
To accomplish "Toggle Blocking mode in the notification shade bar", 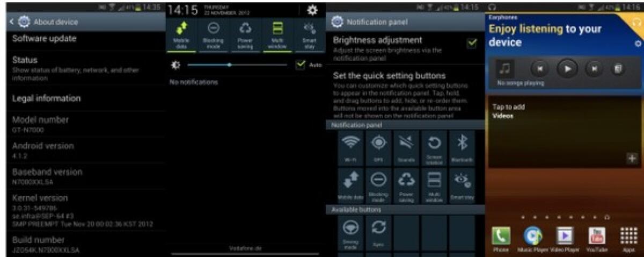I will pyautogui.click(x=213, y=35).
